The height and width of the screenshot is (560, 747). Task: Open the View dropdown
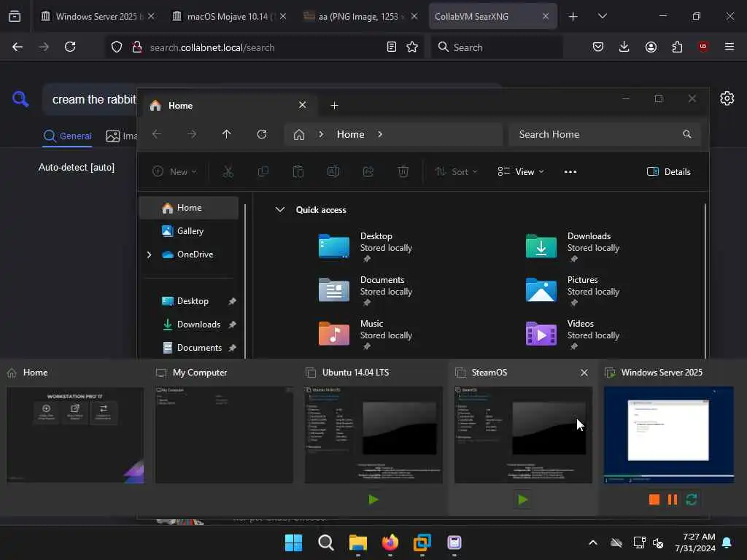tap(521, 172)
